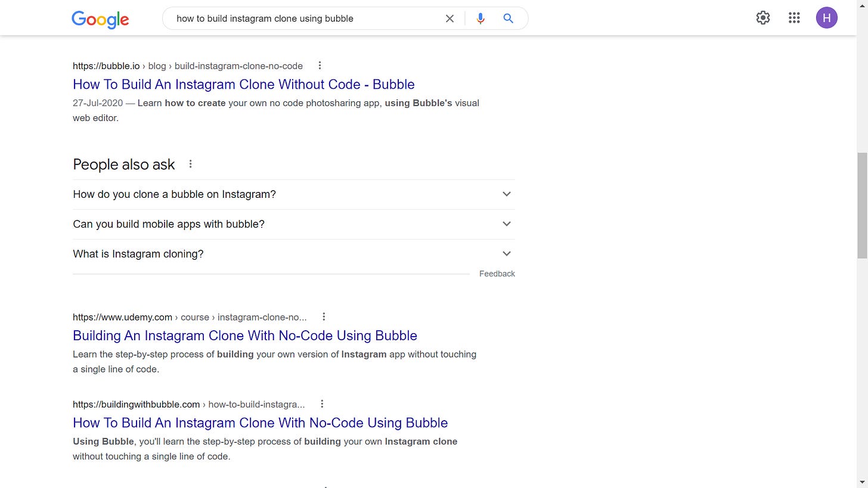Viewport: 868px width, 488px height.
Task: Expand 'Can you build mobile apps with bubble?'
Action: [x=294, y=224]
